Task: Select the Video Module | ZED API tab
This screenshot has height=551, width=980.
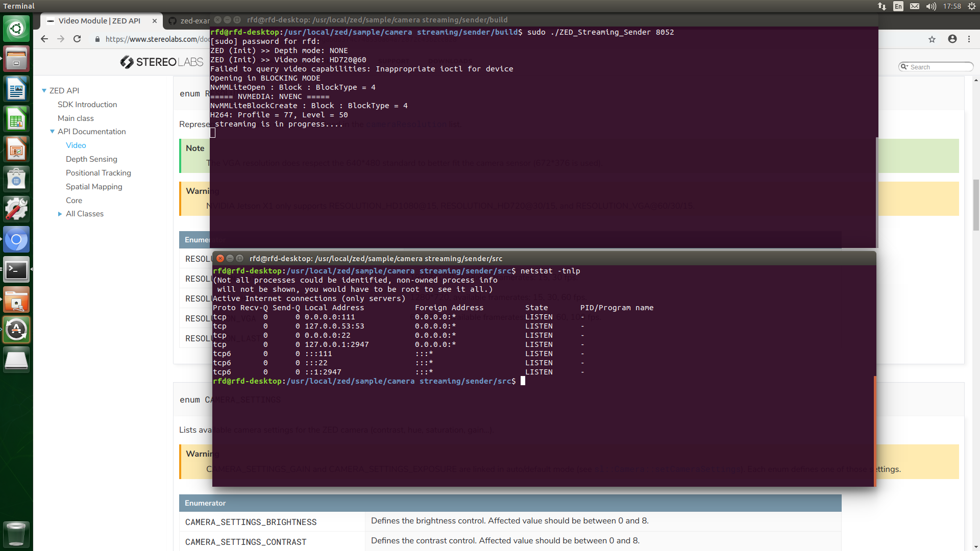Action: [x=97, y=21]
